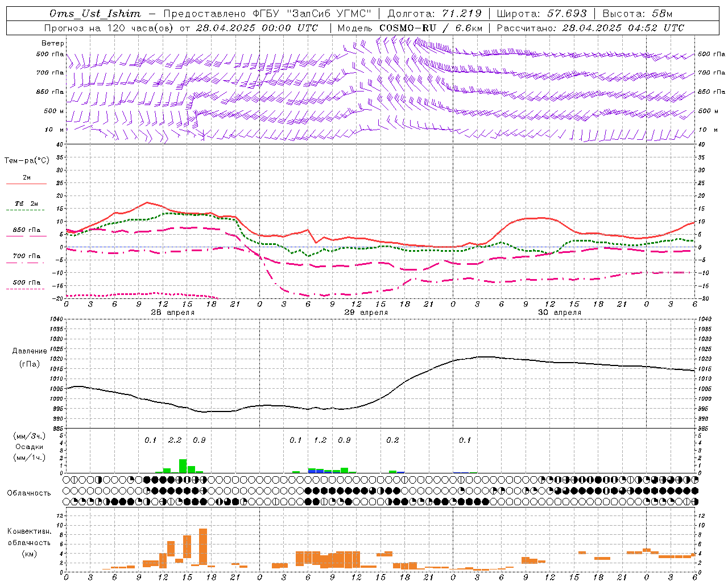This screenshot has height=582, width=728.
Task: Select the "Модель COSMO-RU / 6.6км" text
Action: tap(410, 28)
